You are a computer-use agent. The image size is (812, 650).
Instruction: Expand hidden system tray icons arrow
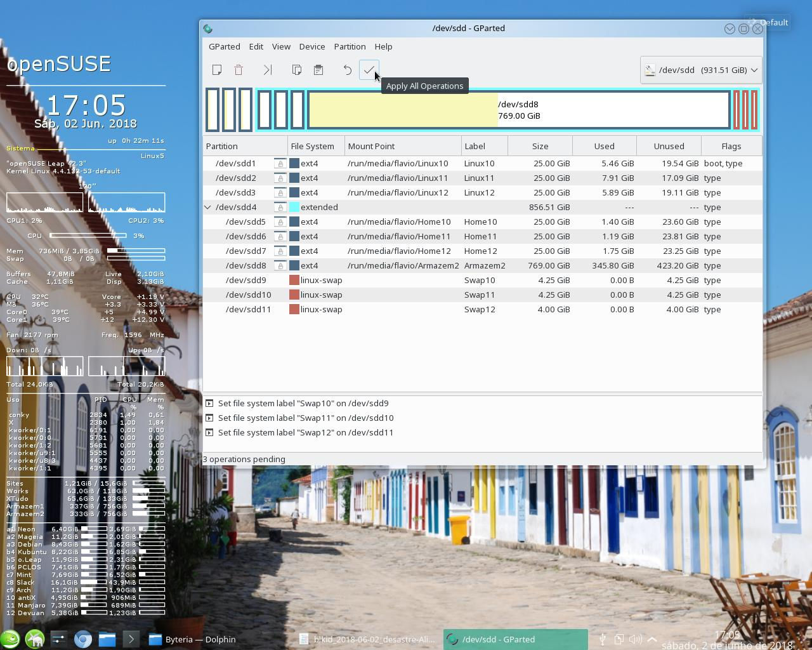652,639
